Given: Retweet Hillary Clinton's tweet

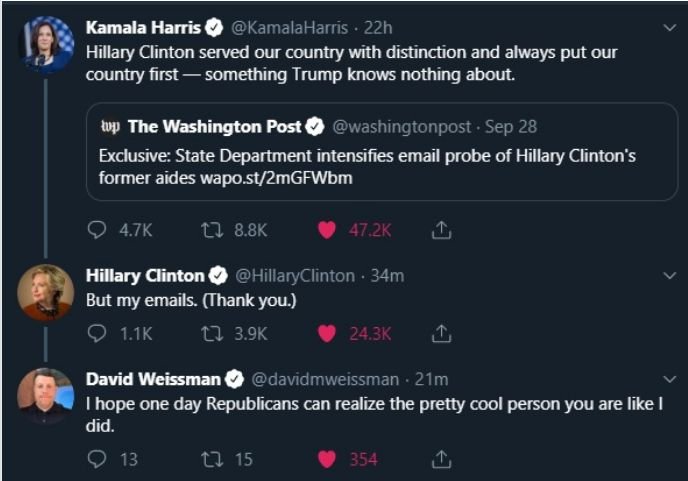Looking at the screenshot, I should 211,334.
